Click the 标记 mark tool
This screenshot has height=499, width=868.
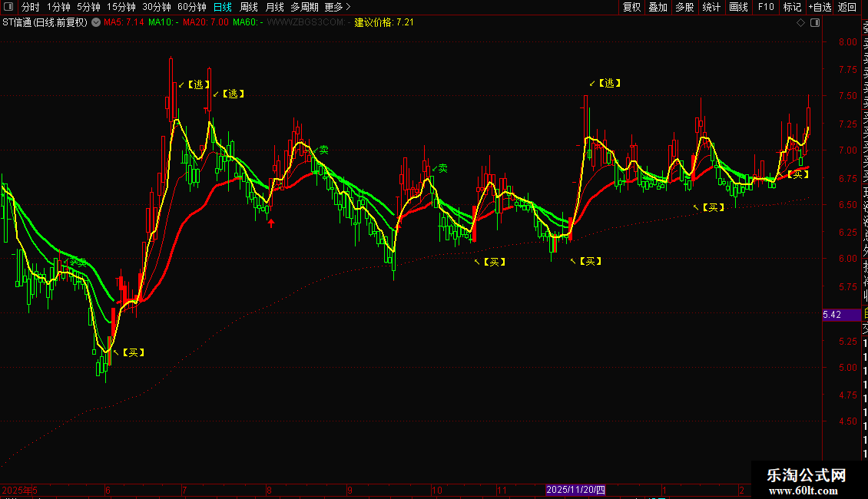792,7
